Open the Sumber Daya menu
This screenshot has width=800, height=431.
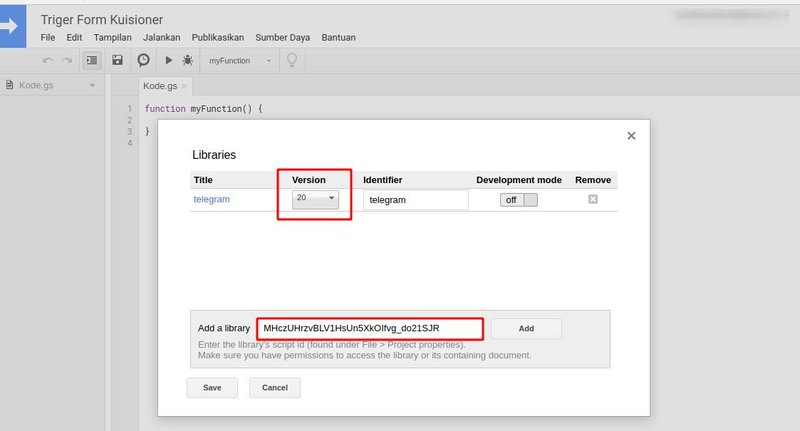click(x=283, y=38)
